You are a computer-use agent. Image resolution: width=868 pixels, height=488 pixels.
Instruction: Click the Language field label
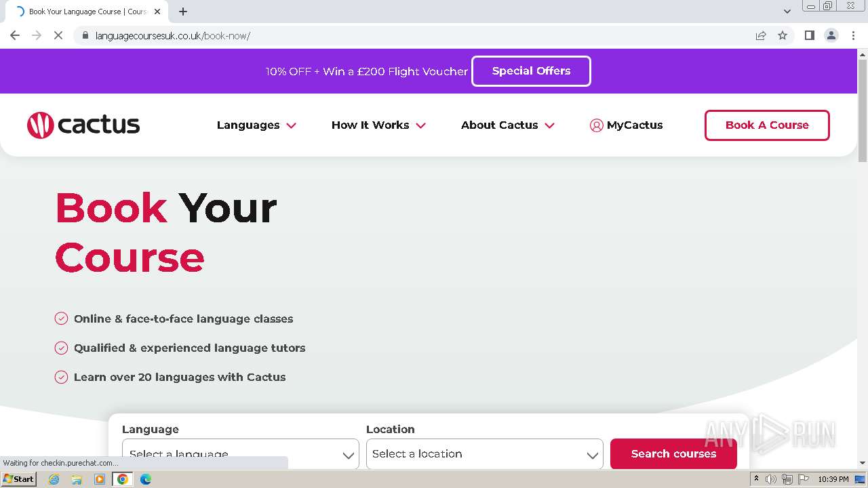click(x=151, y=429)
